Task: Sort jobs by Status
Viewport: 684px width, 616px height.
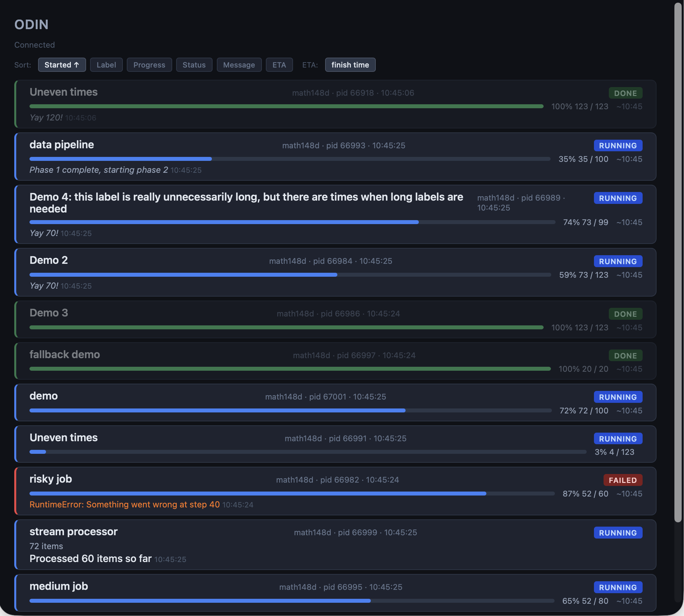Action: pyautogui.click(x=194, y=65)
